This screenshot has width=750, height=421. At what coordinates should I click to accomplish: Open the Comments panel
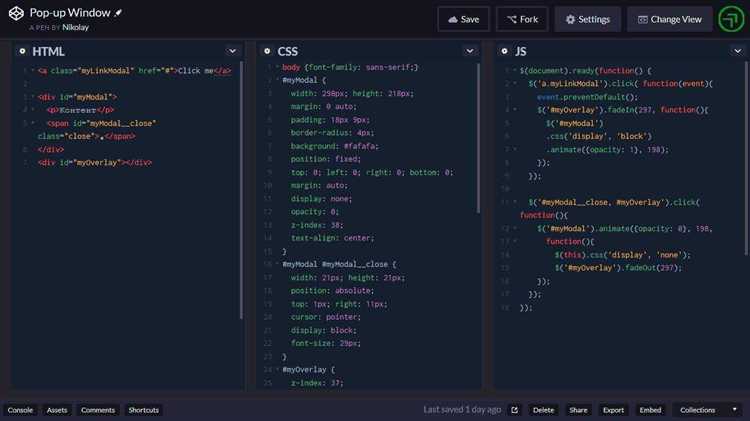coord(98,410)
